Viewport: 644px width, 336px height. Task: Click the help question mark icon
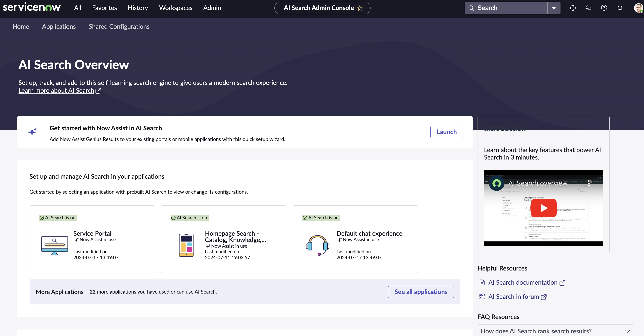[604, 8]
